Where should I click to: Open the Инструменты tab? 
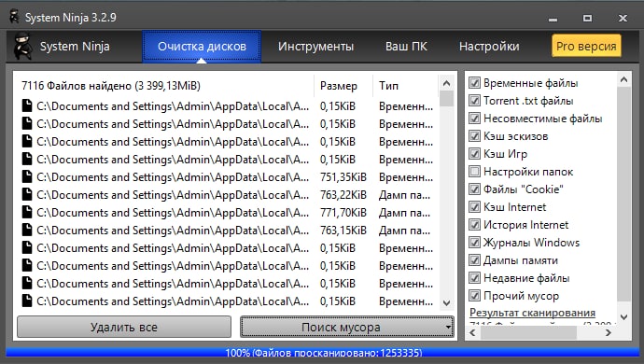(x=315, y=47)
